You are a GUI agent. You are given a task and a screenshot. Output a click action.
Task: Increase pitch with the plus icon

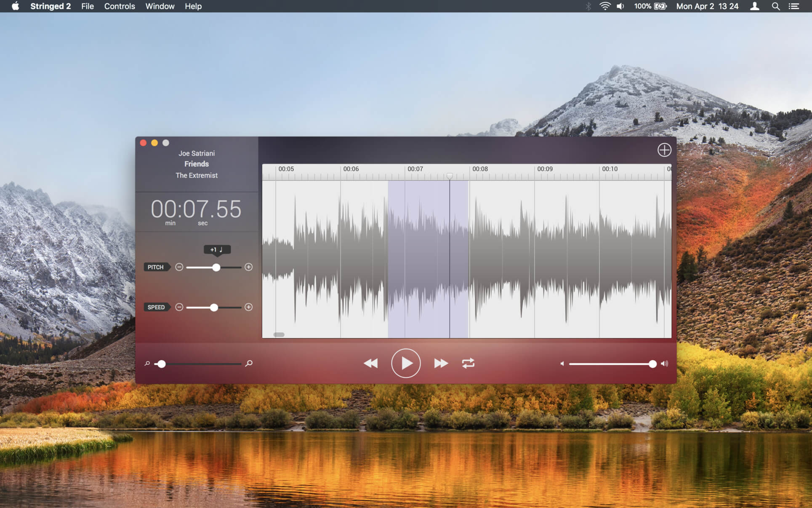click(249, 267)
